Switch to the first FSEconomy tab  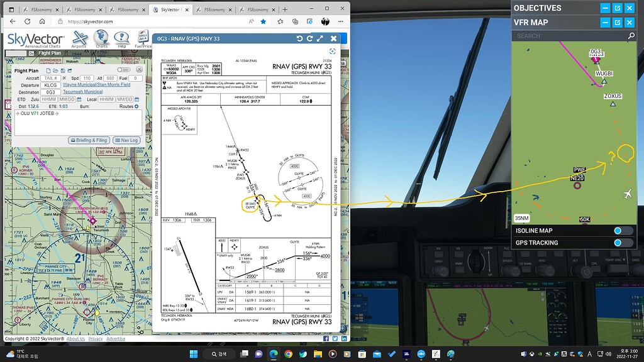point(40,9)
